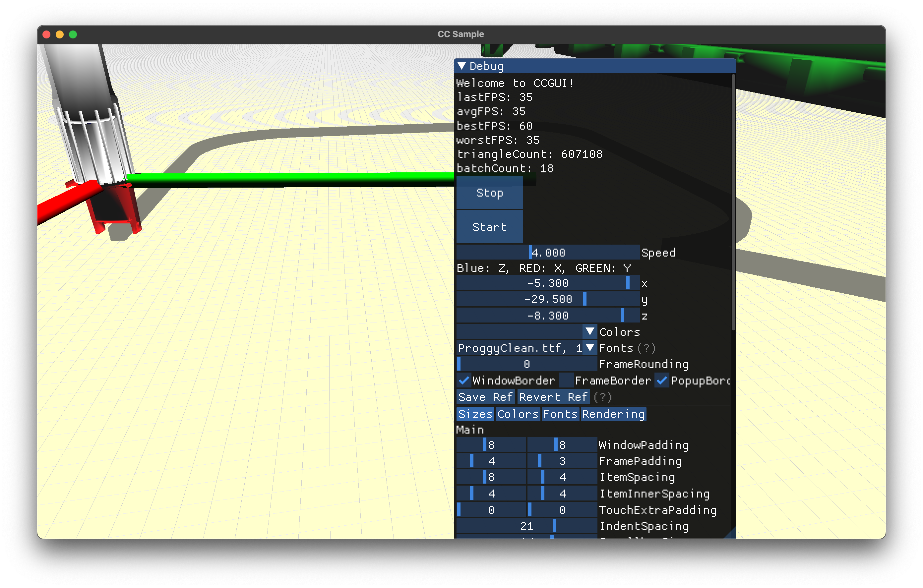Click the Stop button
This screenshot has width=923, height=588.
(x=489, y=193)
